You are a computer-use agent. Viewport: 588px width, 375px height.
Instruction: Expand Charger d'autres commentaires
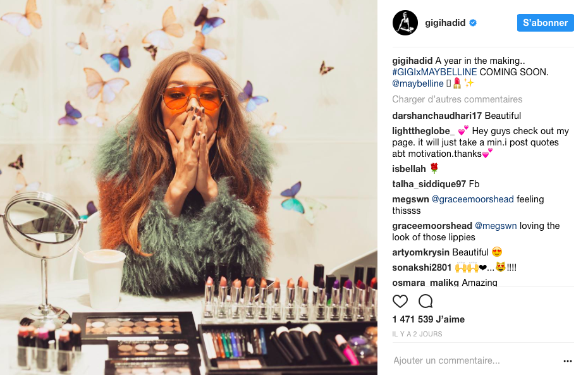click(457, 99)
